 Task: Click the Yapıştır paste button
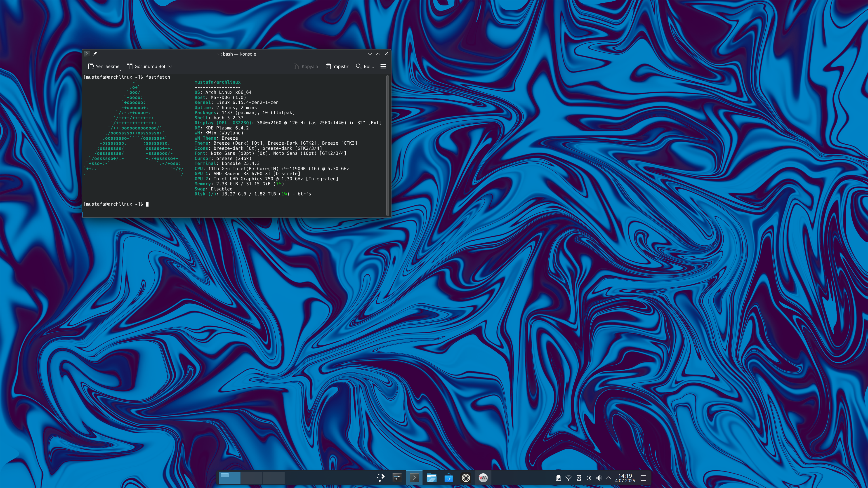click(337, 66)
